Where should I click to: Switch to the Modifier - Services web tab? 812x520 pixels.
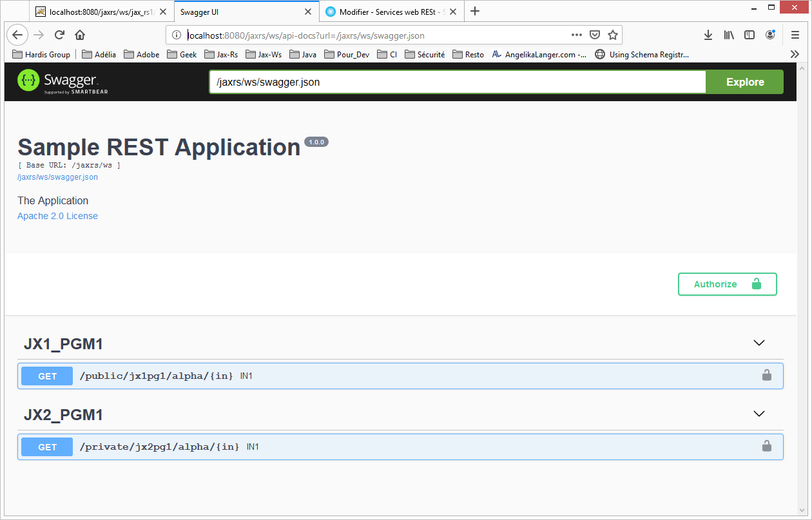[x=391, y=12]
